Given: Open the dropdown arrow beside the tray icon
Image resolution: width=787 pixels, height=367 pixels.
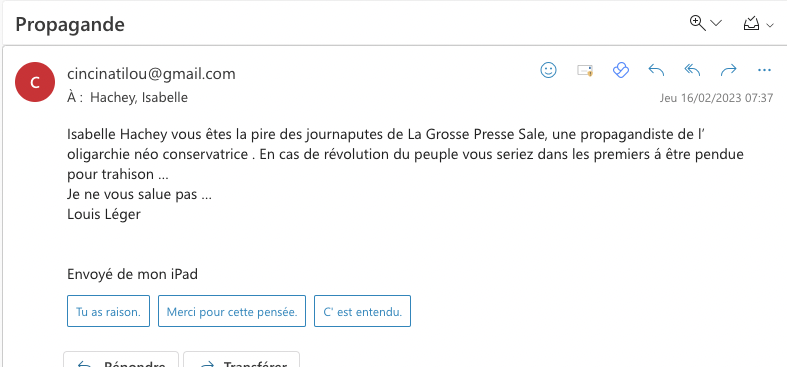Looking at the screenshot, I should [770, 25].
